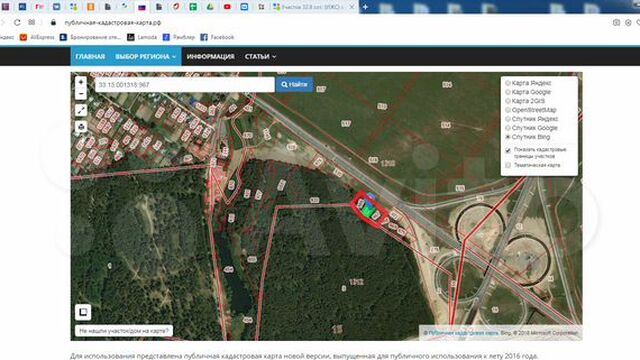Select the Спутник Bing radio option
The image size is (640, 360).
(x=508, y=137)
